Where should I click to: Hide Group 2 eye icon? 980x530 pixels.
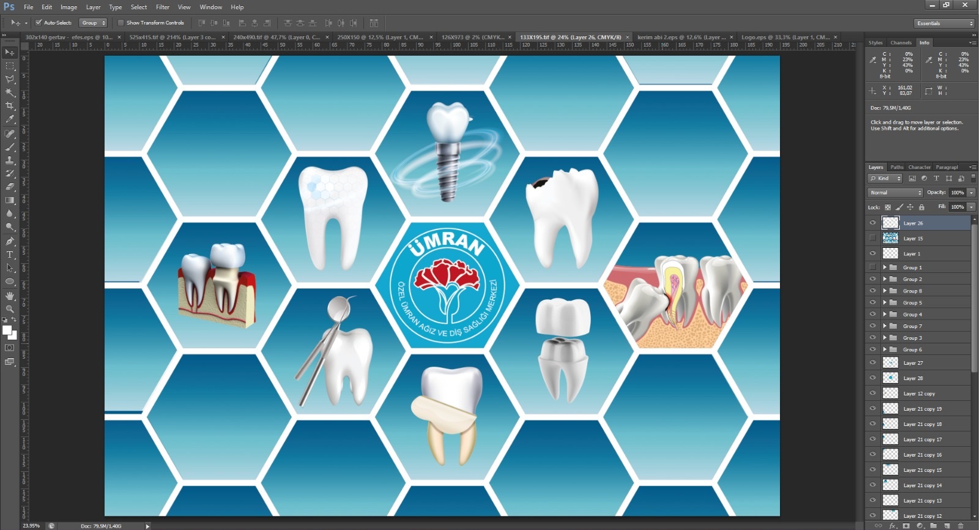[x=873, y=279]
